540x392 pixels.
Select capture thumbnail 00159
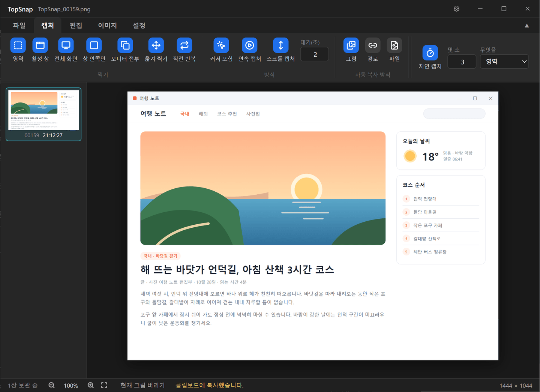pos(43,114)
